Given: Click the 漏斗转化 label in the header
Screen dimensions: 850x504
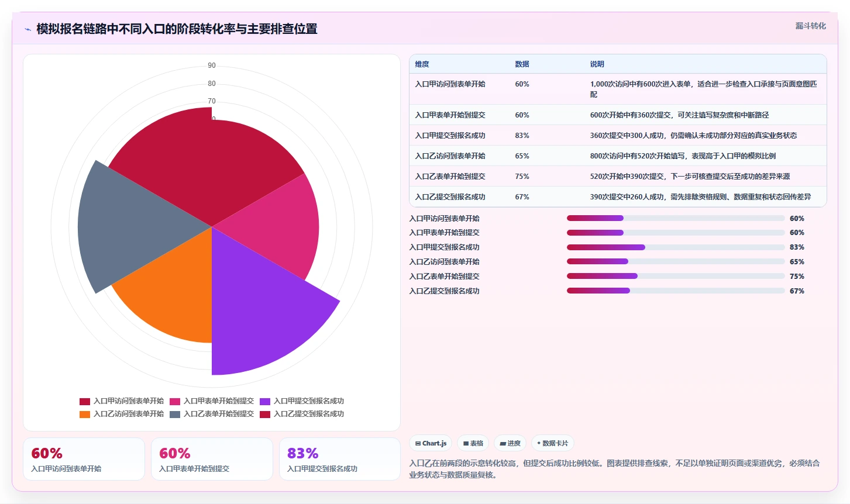Looking at the screenshot, I should tap(810, 26).
